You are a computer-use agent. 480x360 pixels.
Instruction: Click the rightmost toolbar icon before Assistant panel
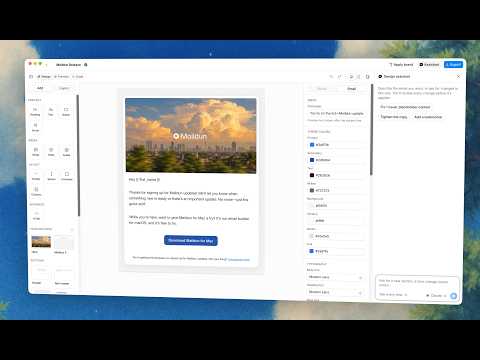coord(368,77)
